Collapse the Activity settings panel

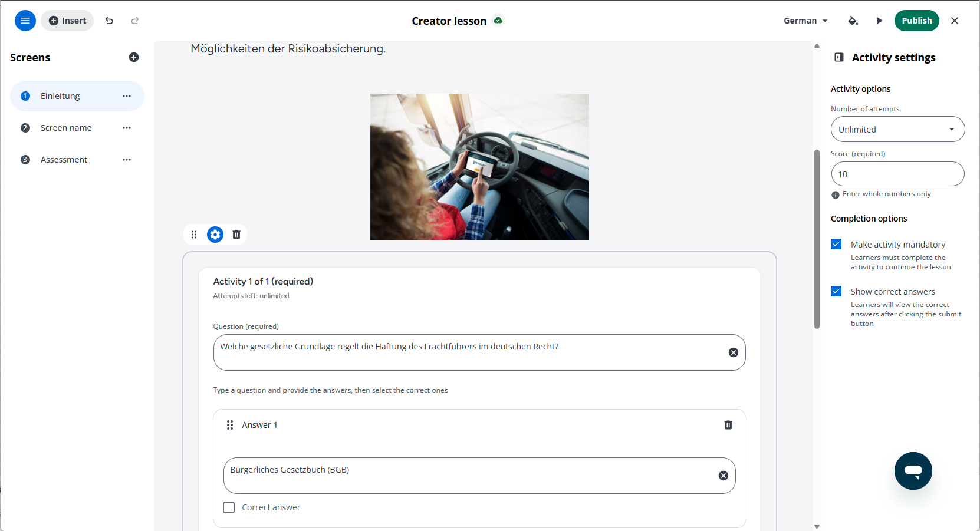tap(839, 57)
